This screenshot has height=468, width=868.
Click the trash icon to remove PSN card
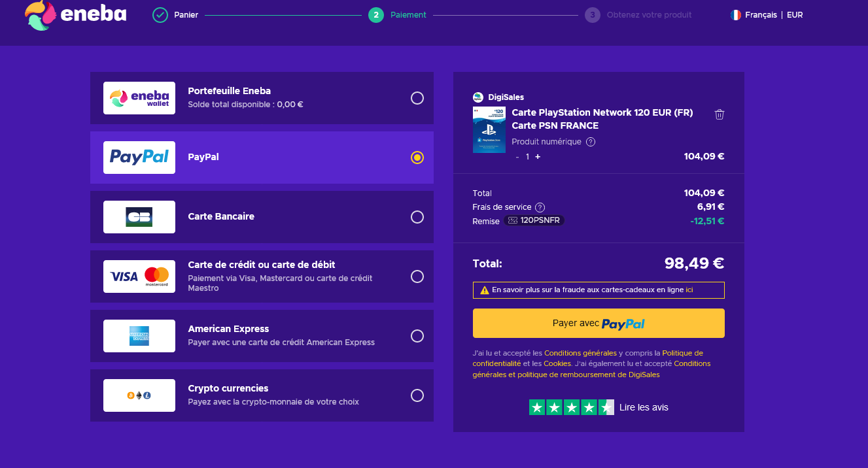pyautogui.click(x=720, y=114)
